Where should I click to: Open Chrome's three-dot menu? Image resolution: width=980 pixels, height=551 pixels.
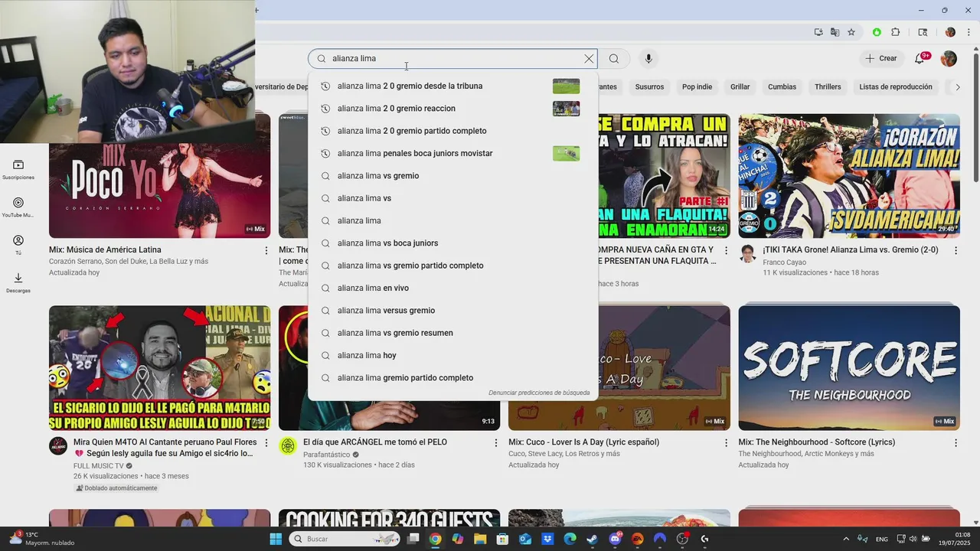click(x=968, y=32)
